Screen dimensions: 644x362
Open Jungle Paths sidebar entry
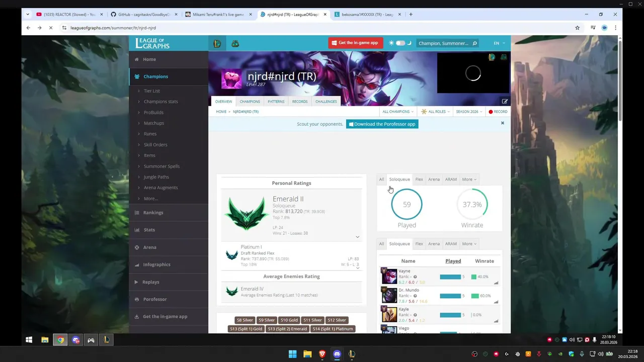tap(156, 177)
